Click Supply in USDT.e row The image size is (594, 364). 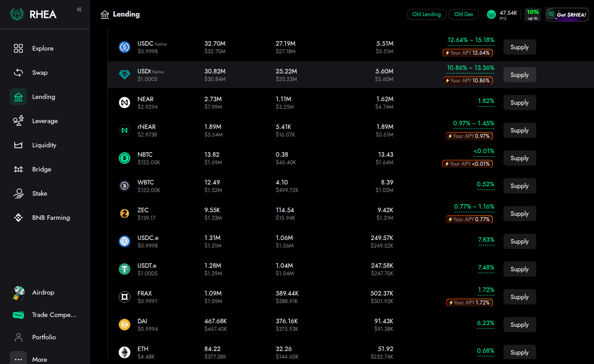[520, 269]
